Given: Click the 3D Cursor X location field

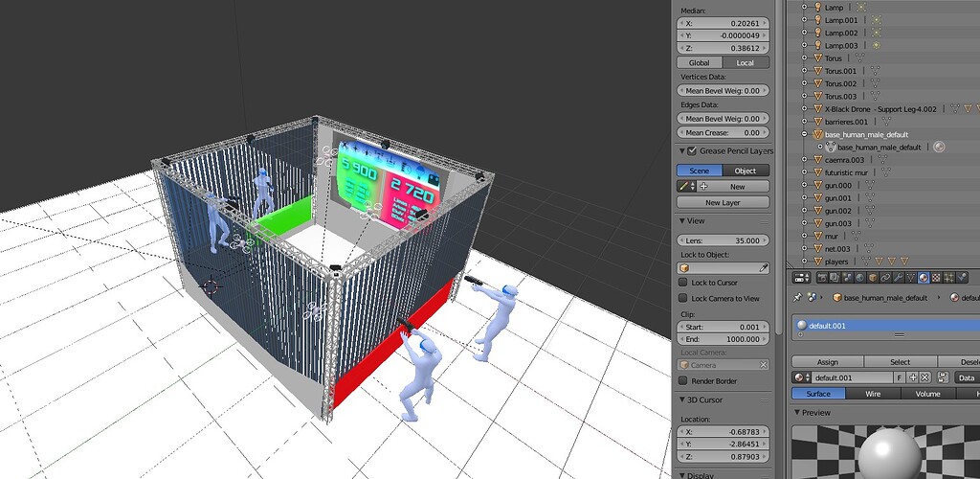Looking at the screenshot, I should 724,431.
